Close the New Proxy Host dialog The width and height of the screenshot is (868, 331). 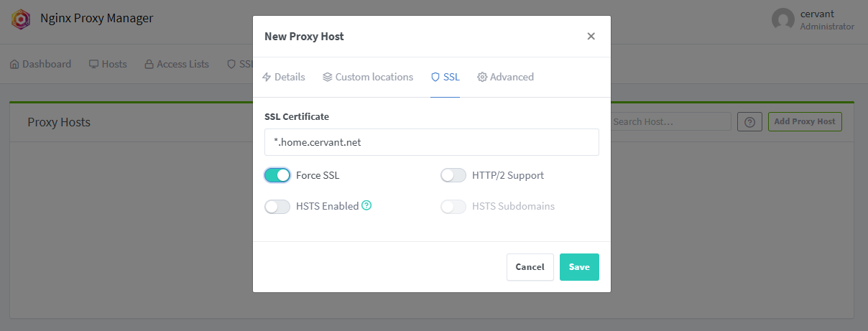(x=591, y=36)
